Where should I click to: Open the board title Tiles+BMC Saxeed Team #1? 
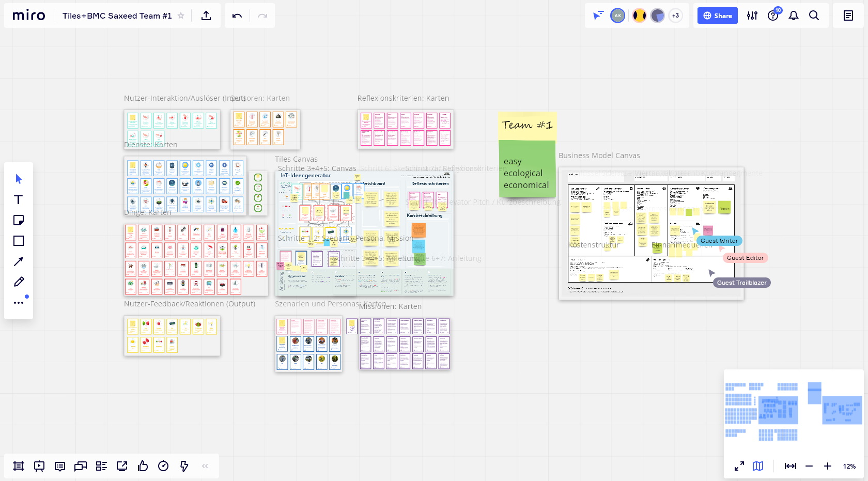coord(116,15)
